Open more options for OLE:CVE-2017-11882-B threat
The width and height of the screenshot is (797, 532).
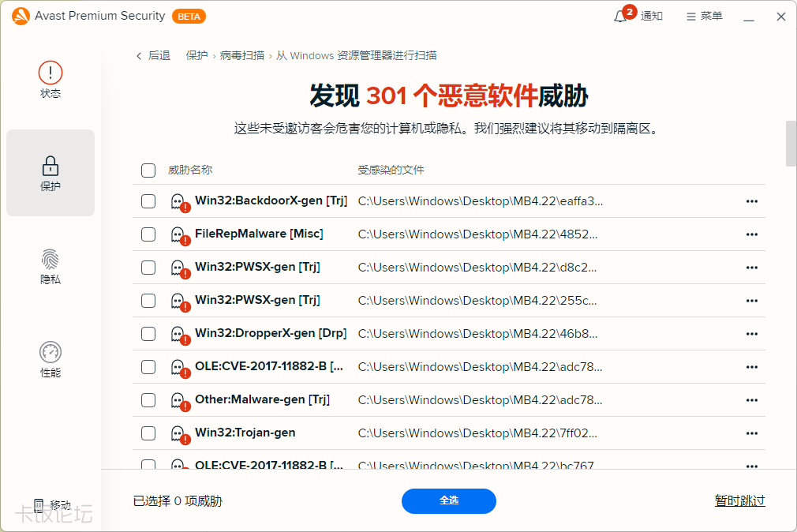(751, 367)
